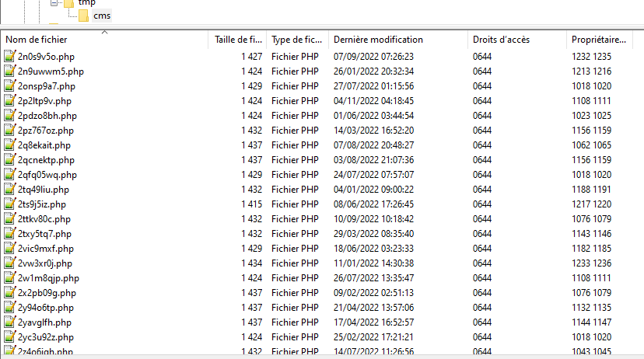Sort by Taille de fichier column header
This screenshot has height=359, width=644.
click(x=238, y=40)
